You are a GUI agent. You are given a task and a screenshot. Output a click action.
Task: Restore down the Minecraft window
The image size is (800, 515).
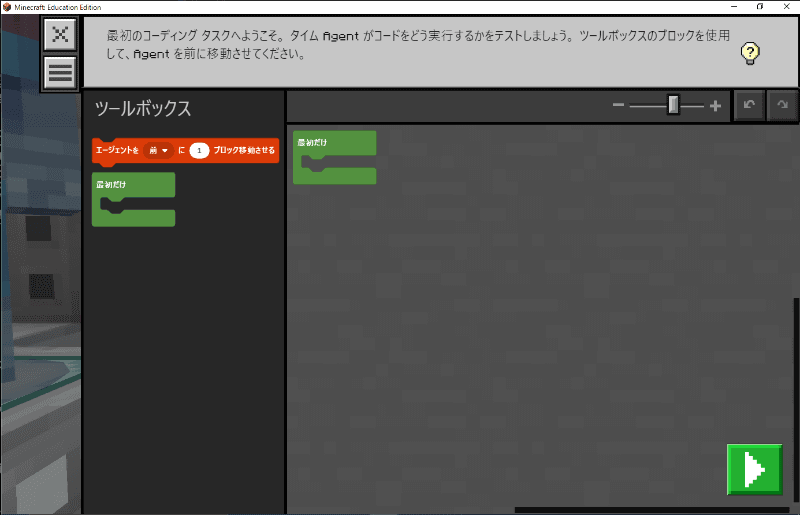pos(760,7)
